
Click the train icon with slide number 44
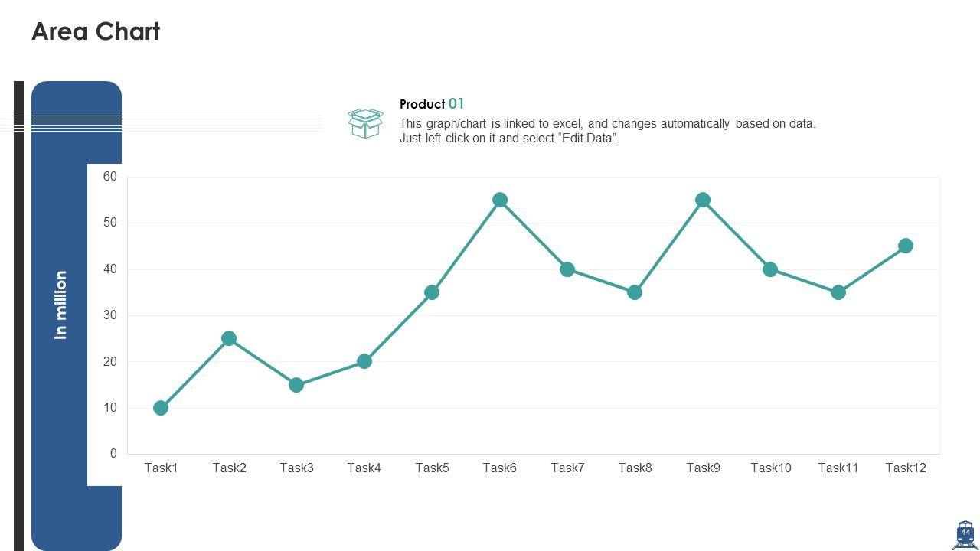965,534
